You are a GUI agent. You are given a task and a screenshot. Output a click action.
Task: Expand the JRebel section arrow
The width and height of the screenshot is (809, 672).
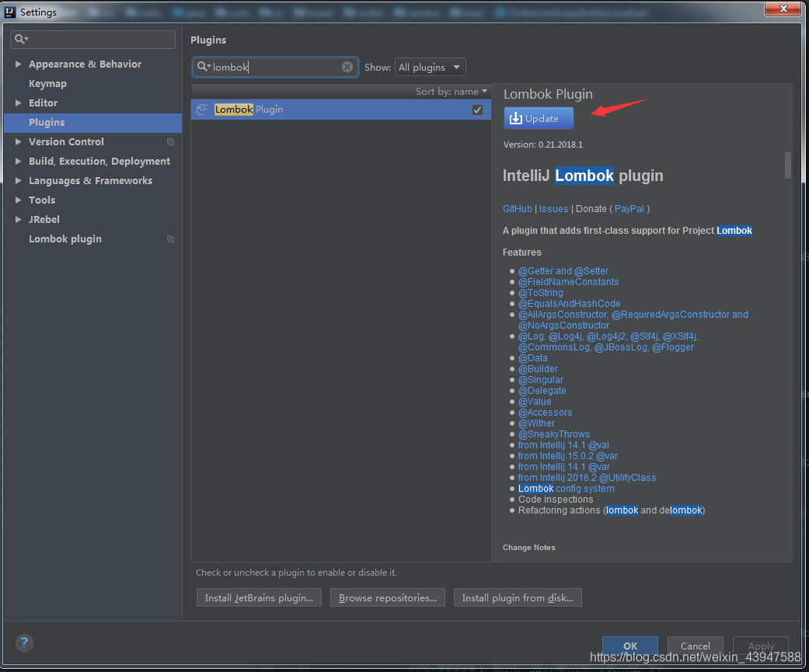(x=18, y=219)
